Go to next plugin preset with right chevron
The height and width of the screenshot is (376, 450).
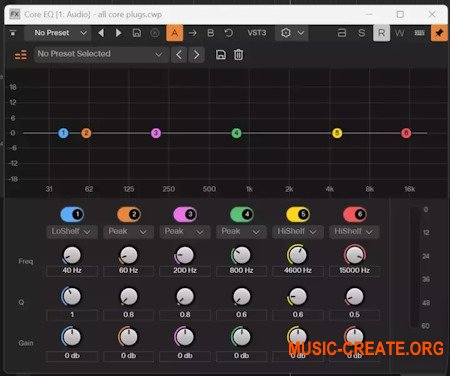tap(196, 54)
